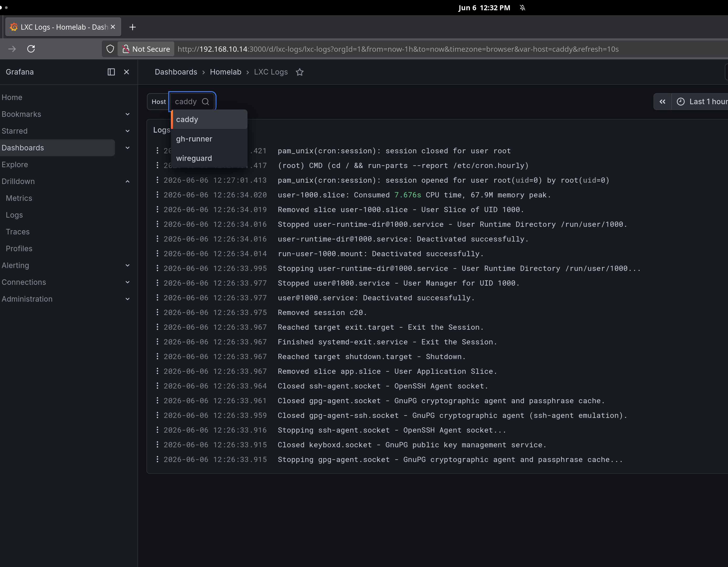The image size is (728, 567).
Task: Select gh-runner in Host dropdown
Action: tap(209, 139)
